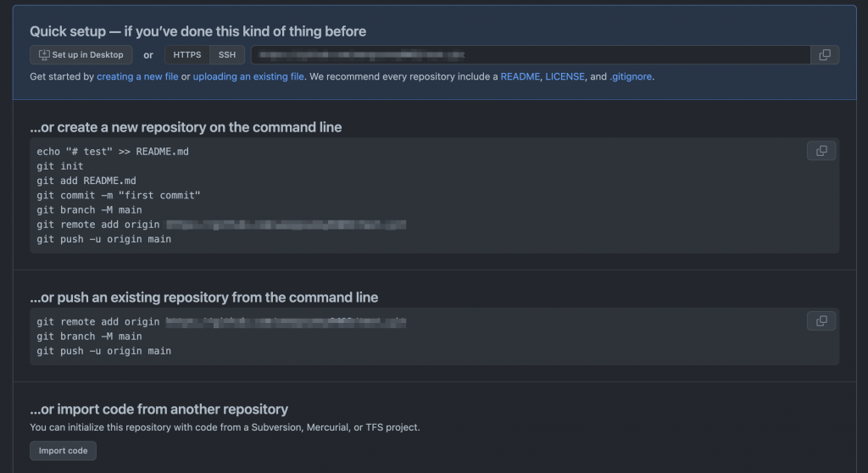Click the echo "# test" >> README.md line
Viewport: 868px width, 473px height.
[113, 151]
